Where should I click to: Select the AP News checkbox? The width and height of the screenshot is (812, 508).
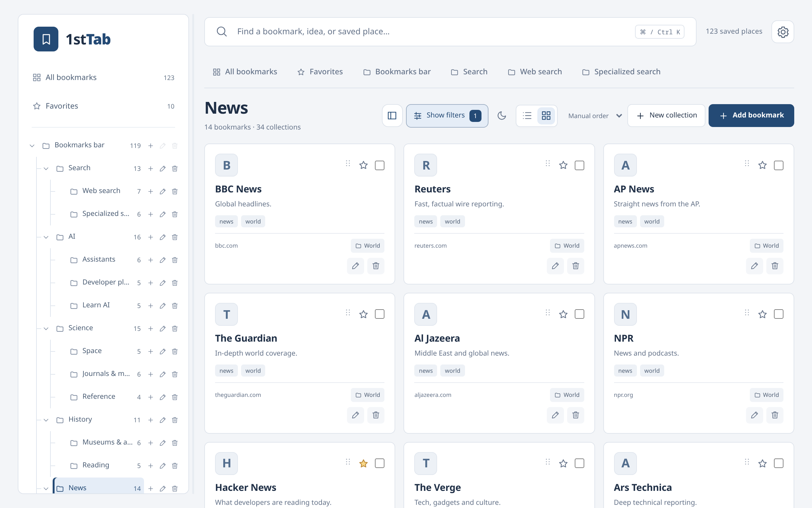pos(778,165)
